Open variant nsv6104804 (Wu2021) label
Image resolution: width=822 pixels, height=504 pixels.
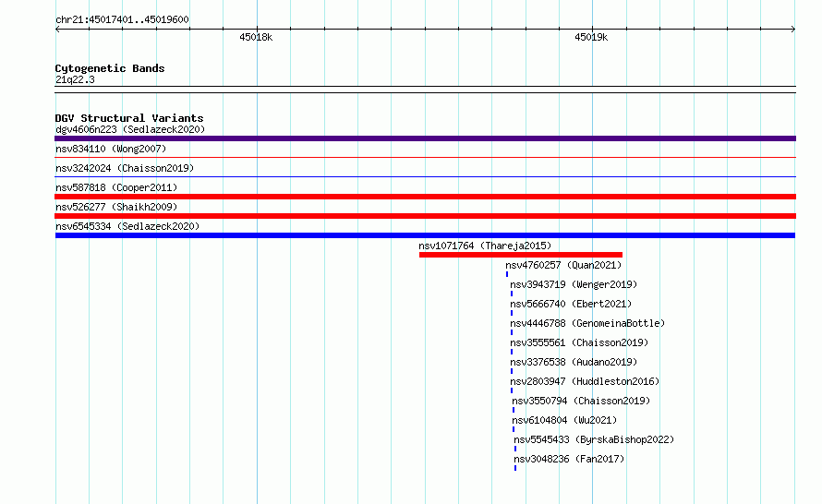[564, 420]
